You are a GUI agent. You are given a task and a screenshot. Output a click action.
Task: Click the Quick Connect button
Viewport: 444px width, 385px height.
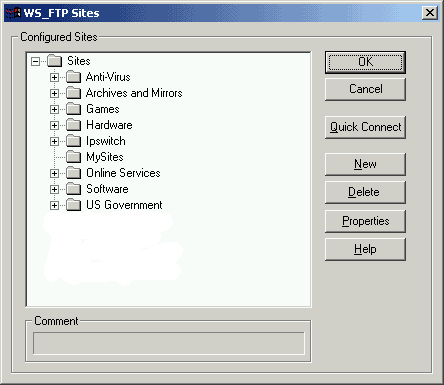coord(365,127)
